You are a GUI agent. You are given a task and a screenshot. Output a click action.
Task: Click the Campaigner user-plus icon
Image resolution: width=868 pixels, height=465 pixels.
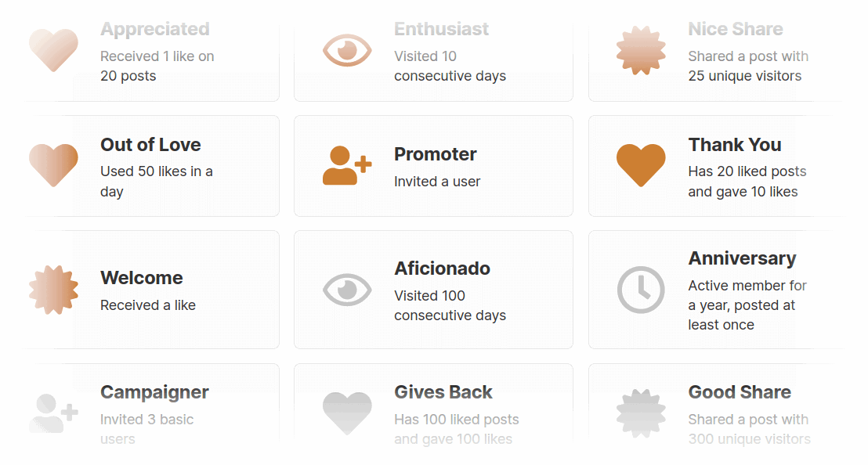pyautogui.click(x=53, y=413)
